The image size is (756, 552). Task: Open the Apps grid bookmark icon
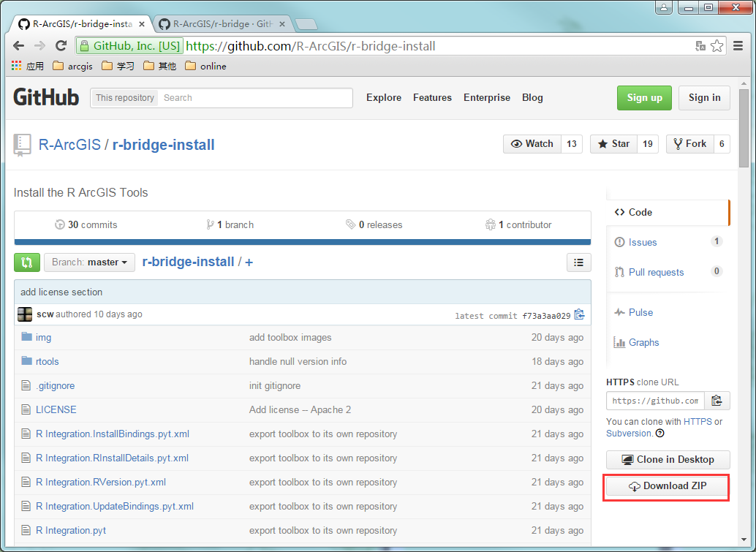coord(16,66)
